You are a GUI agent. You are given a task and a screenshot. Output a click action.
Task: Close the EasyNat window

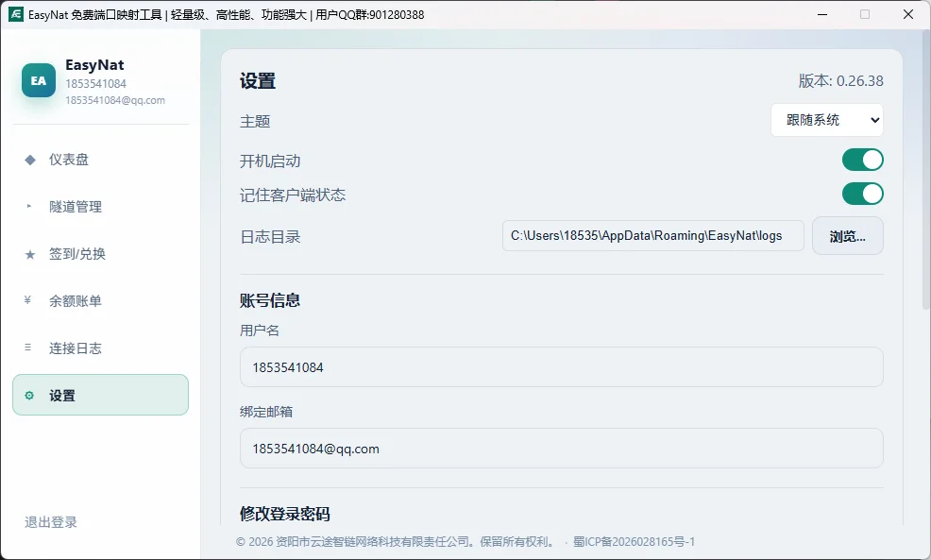[x=907, y=14]
